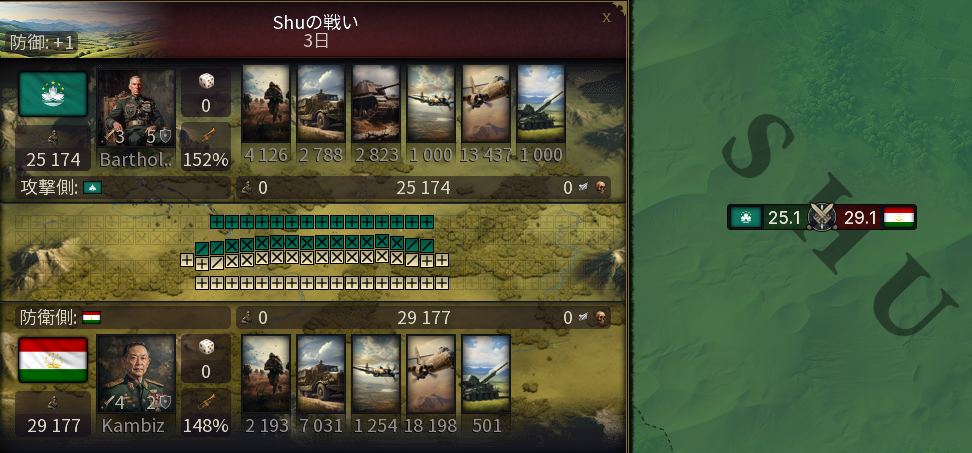Click defender's 148% trumpet icon
The height and width of the screenshot is (453, 972).
pyautogui.click(x=206, y=400)
